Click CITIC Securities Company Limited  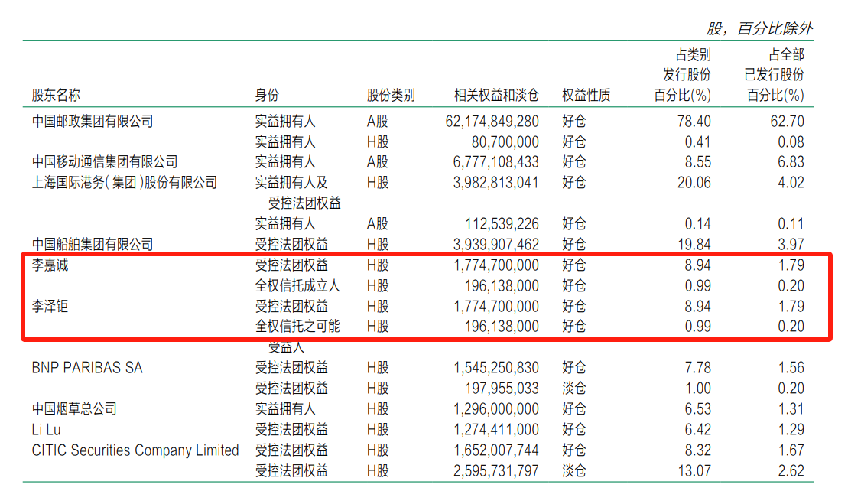click(135, 450)
